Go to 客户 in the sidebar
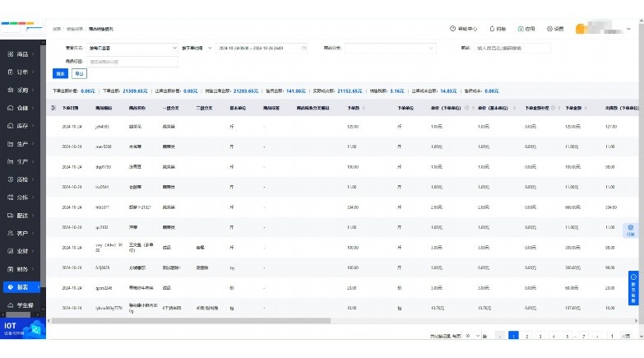The width and height of the screenshot is (644, 358). pos(21,233)
